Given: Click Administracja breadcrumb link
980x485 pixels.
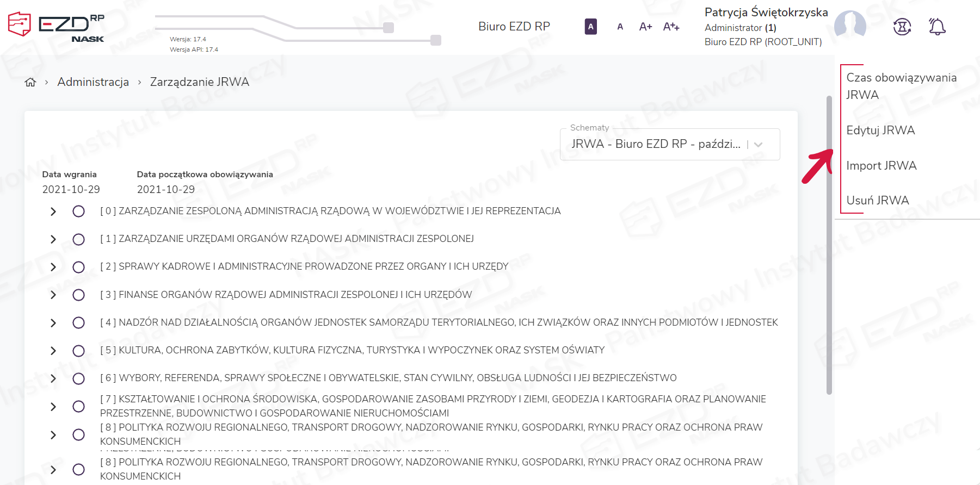Looking at the screenshot, I should 93,82.
